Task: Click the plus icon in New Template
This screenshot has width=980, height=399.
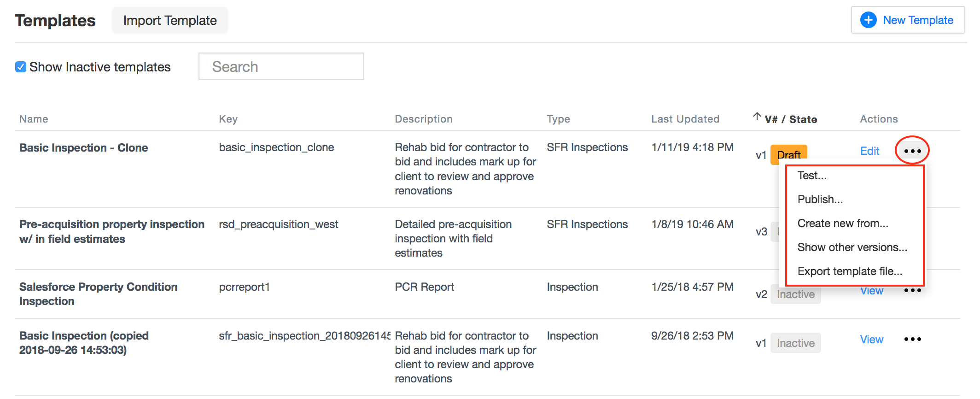Action: (x=869, y=20)
